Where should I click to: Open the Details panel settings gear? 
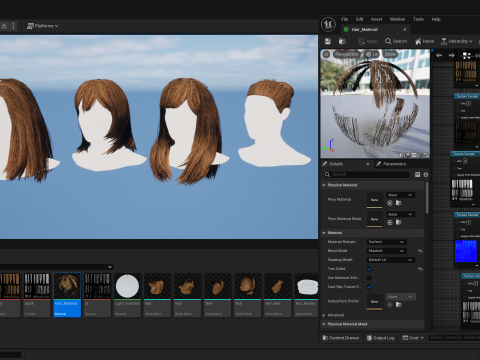click(426, 174)
